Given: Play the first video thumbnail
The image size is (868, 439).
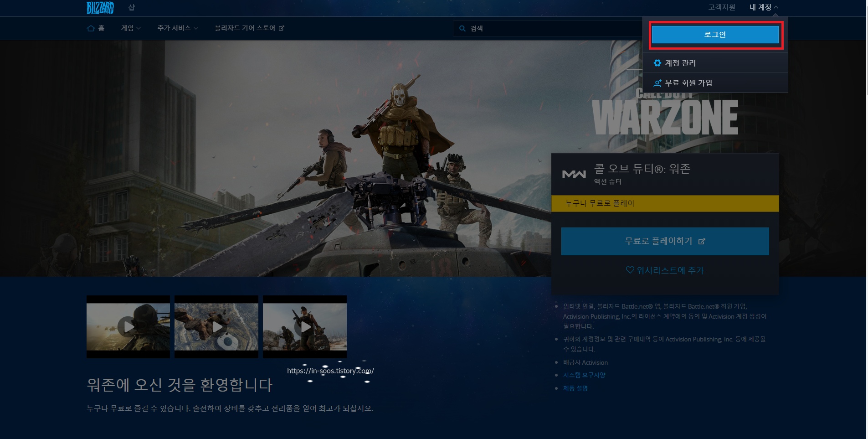Looking at the screenshot, I should (x=128, y=327).
